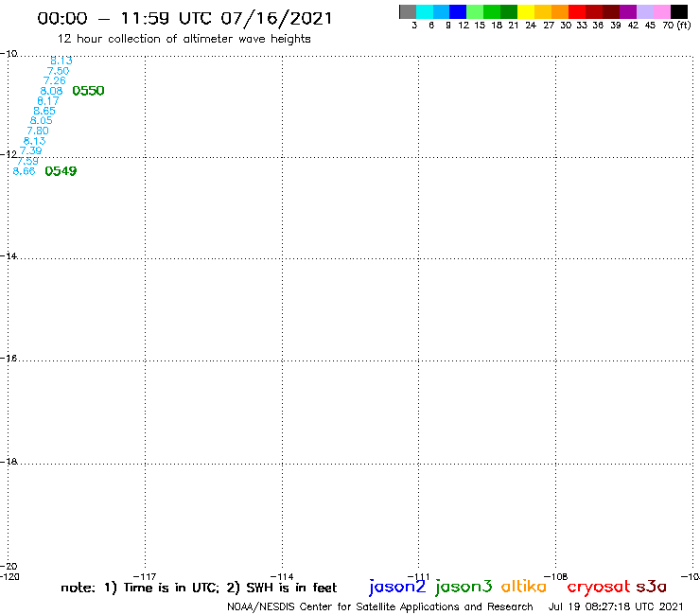Viewport: 700px width, 615px height.
Task: Select the orange legend swatch
Action: click(x=560, y=11)
